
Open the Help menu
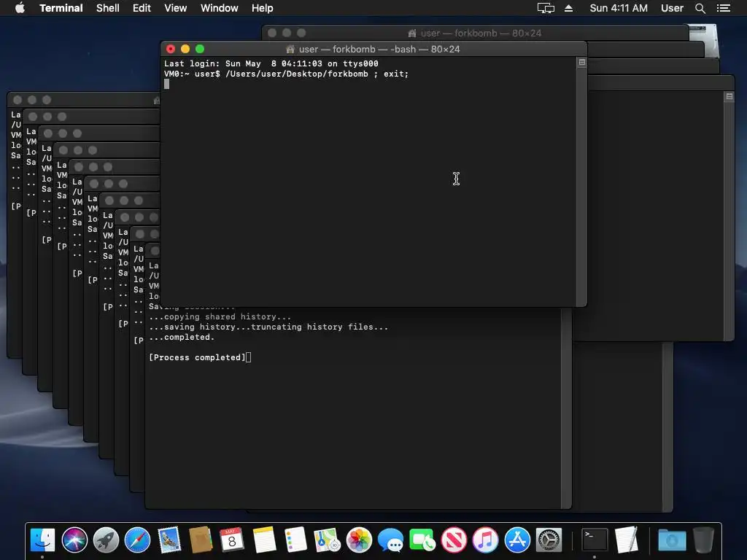(x=263, y=8)
